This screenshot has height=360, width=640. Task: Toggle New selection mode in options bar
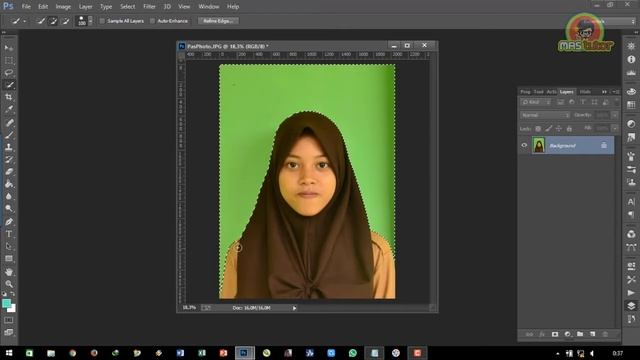[x=41, y=21]
